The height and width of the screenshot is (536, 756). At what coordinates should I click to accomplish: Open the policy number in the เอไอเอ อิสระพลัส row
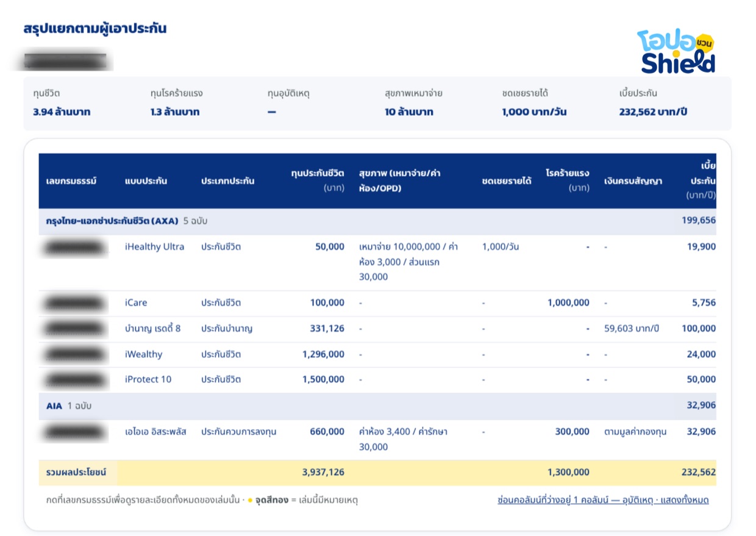[x=74, y=432]
